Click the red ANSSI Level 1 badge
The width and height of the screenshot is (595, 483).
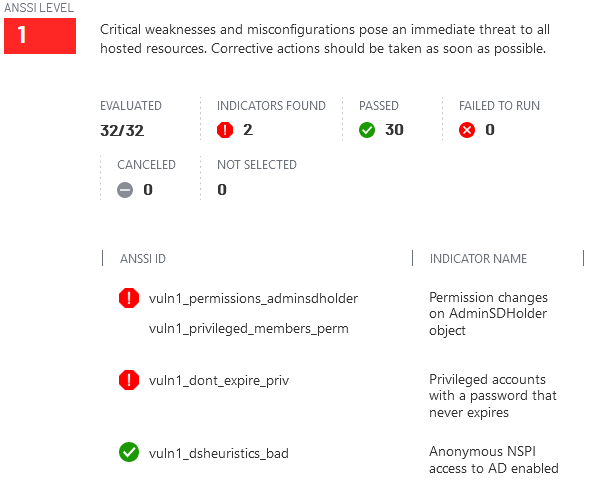[40, 36]
